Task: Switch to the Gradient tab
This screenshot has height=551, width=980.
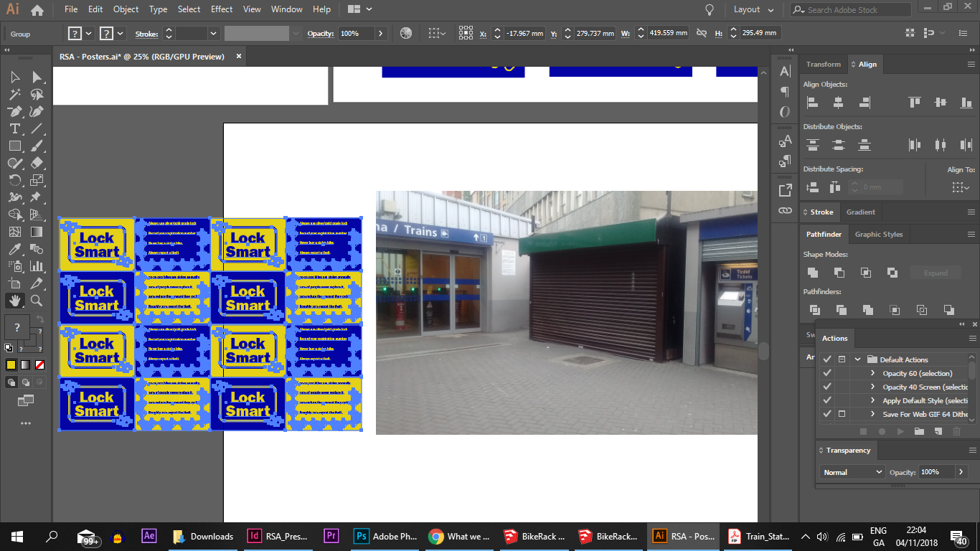Action: point(861,212)
